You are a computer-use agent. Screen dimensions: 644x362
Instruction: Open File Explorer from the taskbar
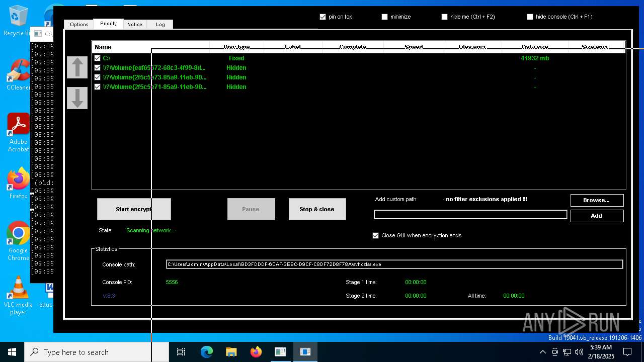(231, 352)
